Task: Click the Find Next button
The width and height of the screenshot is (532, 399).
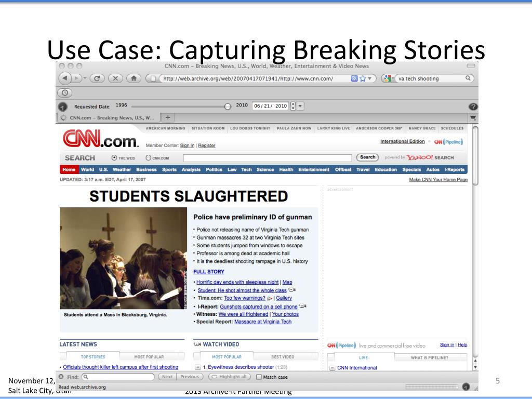Action: click(167, 377)
